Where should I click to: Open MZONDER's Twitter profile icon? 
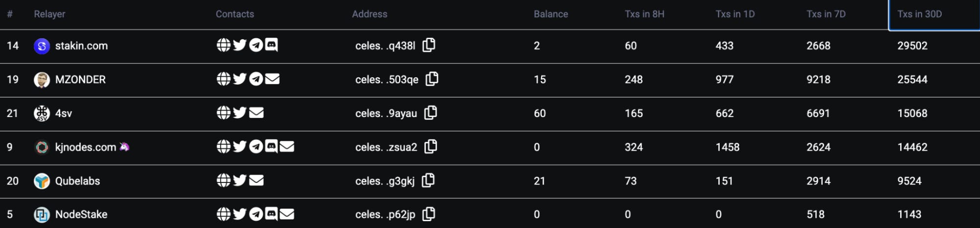coord(240,79)
